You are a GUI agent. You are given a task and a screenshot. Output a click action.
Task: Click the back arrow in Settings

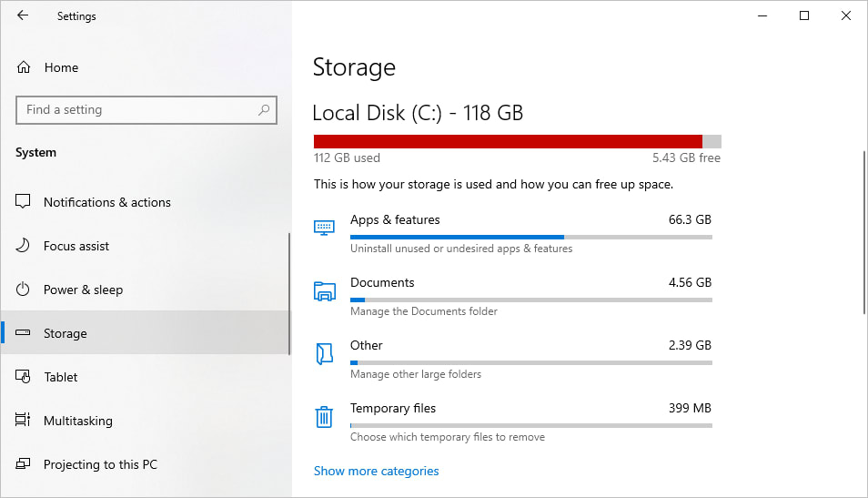tap(23, 16)
